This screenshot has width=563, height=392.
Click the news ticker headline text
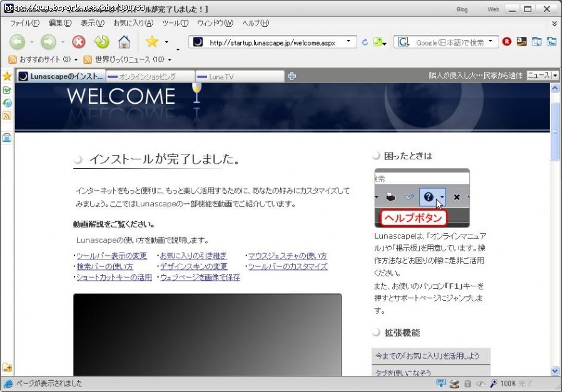click(x=475, y=76)
